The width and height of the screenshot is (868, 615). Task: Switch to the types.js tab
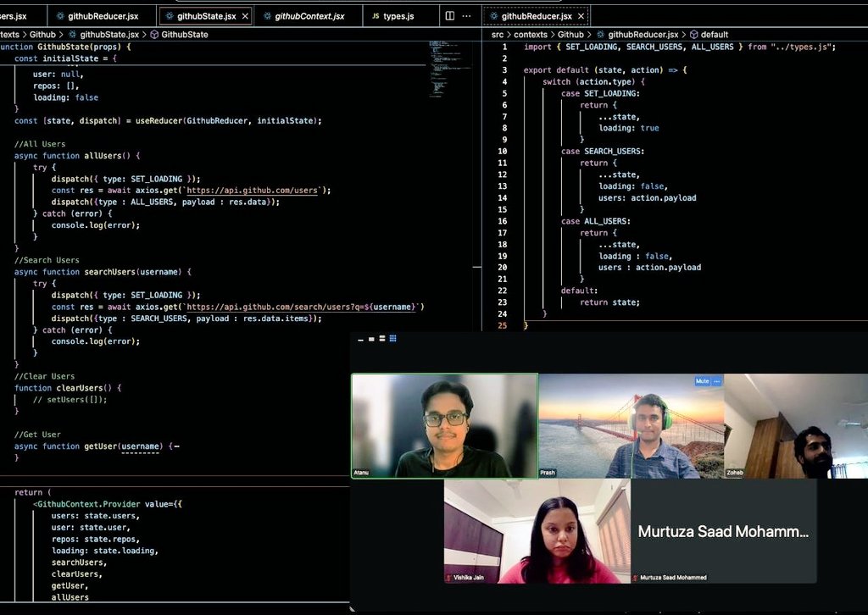[398, 16]
